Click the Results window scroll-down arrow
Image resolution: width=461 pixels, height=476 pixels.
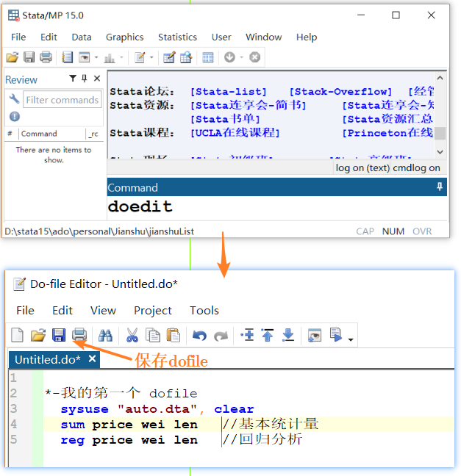point(440,152)
